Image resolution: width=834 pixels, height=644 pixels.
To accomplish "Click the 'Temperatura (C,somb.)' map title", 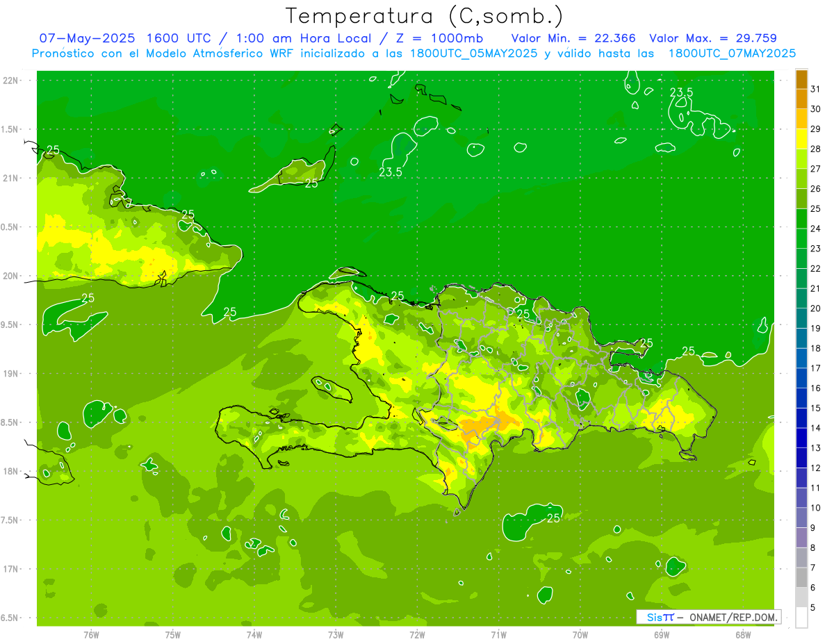I will coord(425,16).
